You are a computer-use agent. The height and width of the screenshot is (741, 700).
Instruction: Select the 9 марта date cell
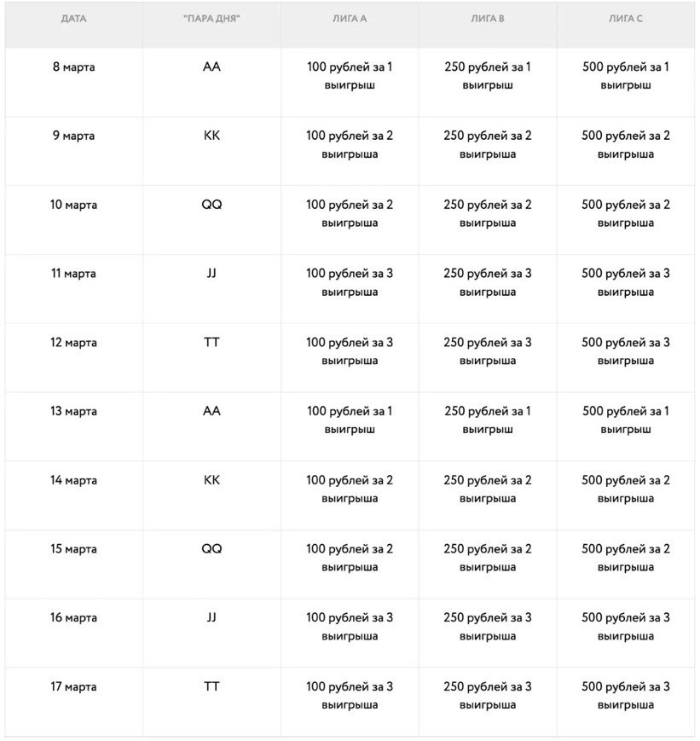pyautogui.click(x=73, y=136)
